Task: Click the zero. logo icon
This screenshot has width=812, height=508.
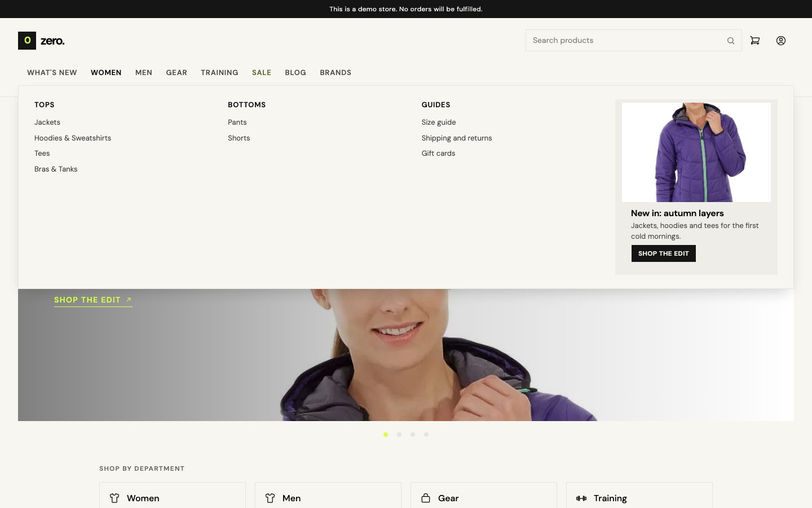Action: (27, 41)
